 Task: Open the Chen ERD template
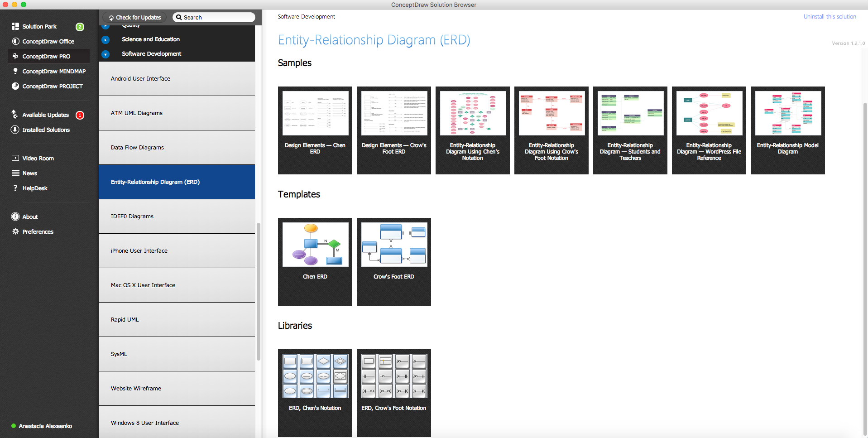pos(315,262)
